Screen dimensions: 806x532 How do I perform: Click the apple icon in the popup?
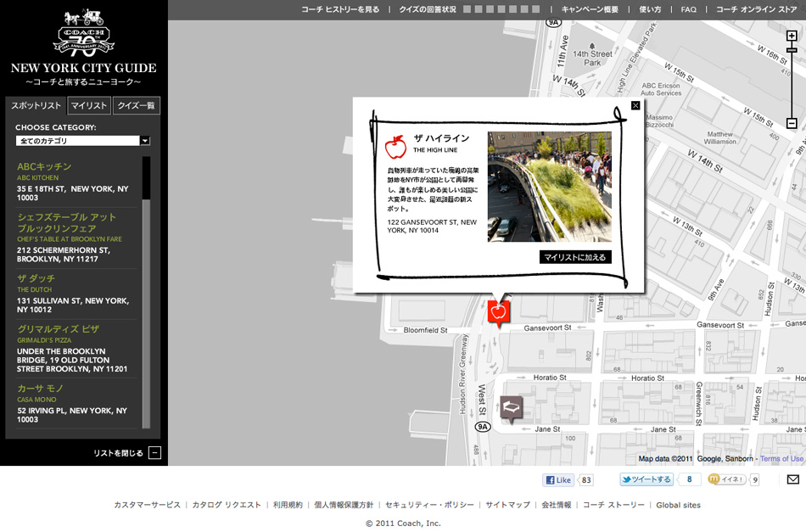pos(396,147)
